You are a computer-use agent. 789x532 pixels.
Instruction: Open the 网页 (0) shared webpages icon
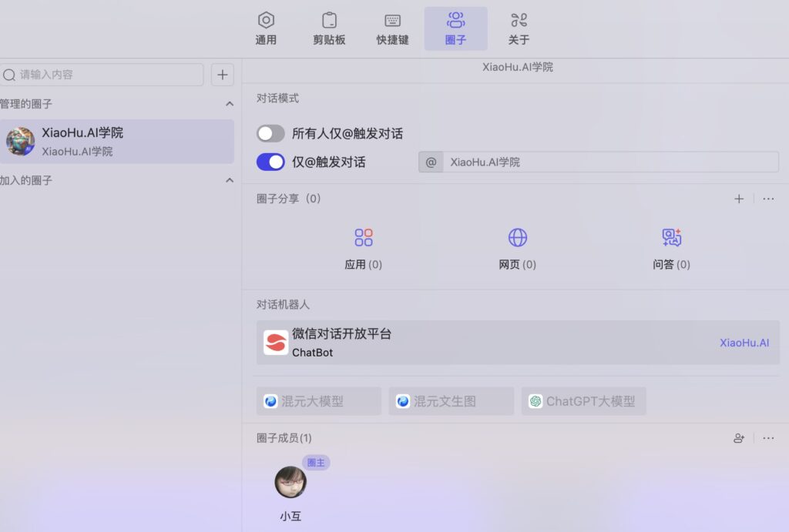pos(517,237)
